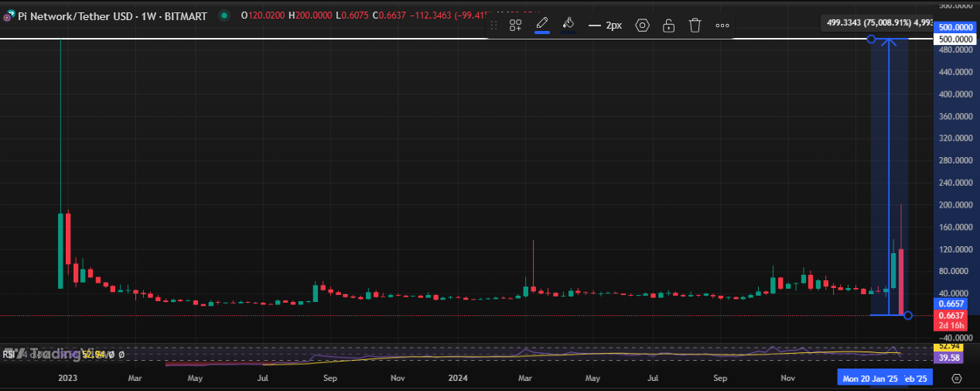Click the Pi Network/Tether USD symbol title

[x=111, y=15]
